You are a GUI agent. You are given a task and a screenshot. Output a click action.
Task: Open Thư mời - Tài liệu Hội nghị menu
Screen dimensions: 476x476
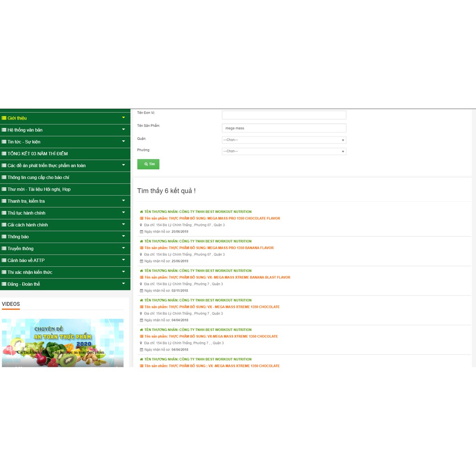click(39, 189)
